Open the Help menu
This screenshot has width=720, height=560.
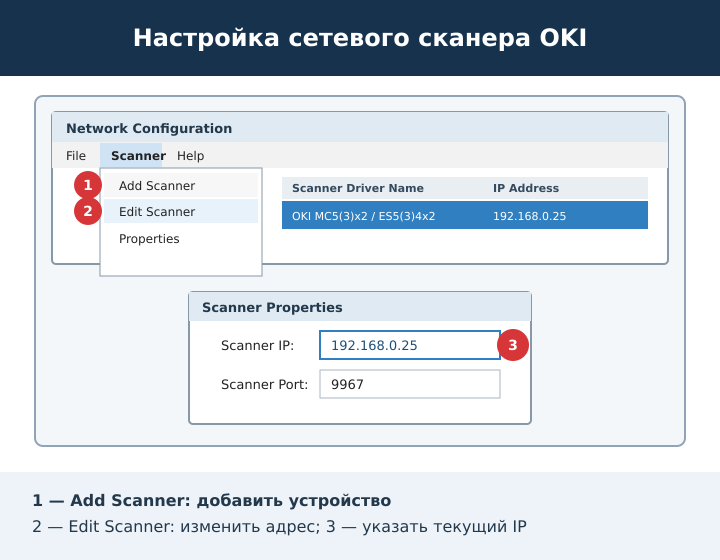point(191,156)
